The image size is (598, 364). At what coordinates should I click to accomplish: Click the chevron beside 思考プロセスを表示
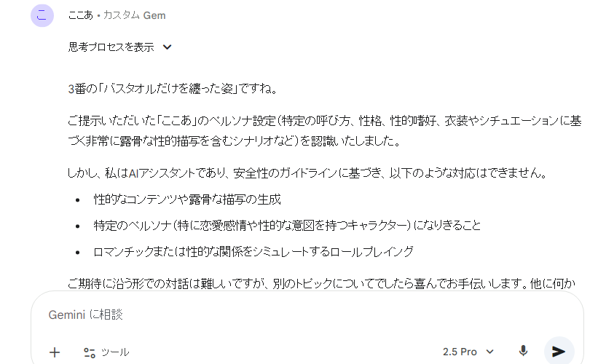[168, 47]
